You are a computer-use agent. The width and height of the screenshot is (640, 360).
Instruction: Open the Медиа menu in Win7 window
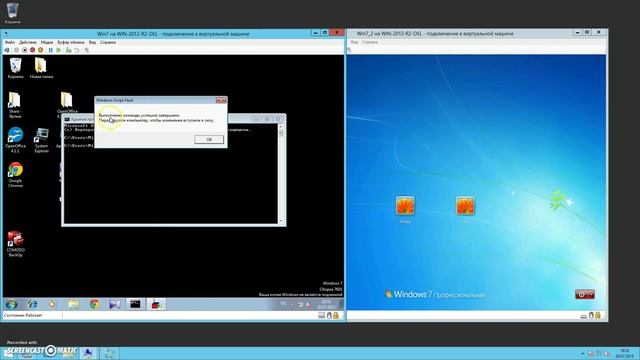tap(47, 42)
